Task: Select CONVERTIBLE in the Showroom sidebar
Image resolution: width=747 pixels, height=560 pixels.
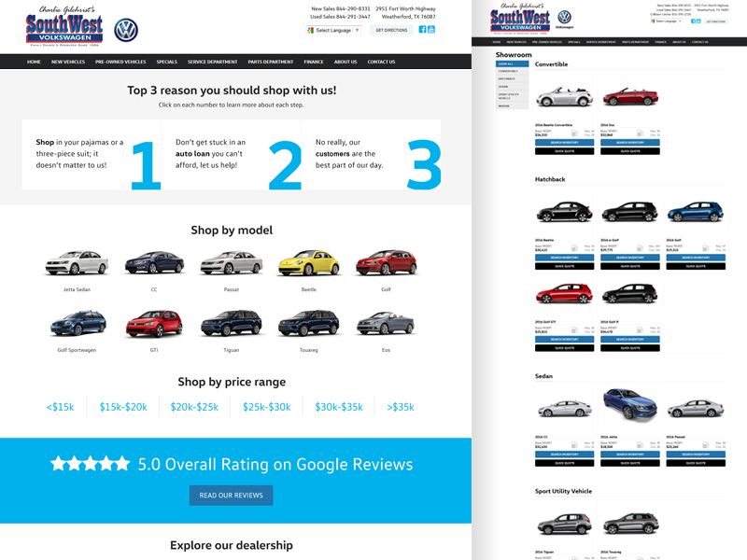Action: point(512,71)
